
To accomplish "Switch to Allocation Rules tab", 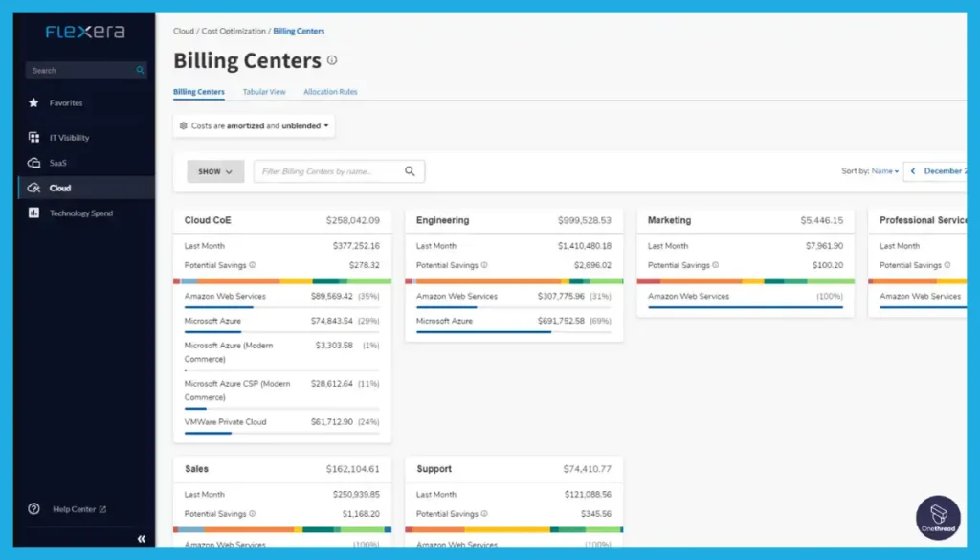I will pos(330,92).
